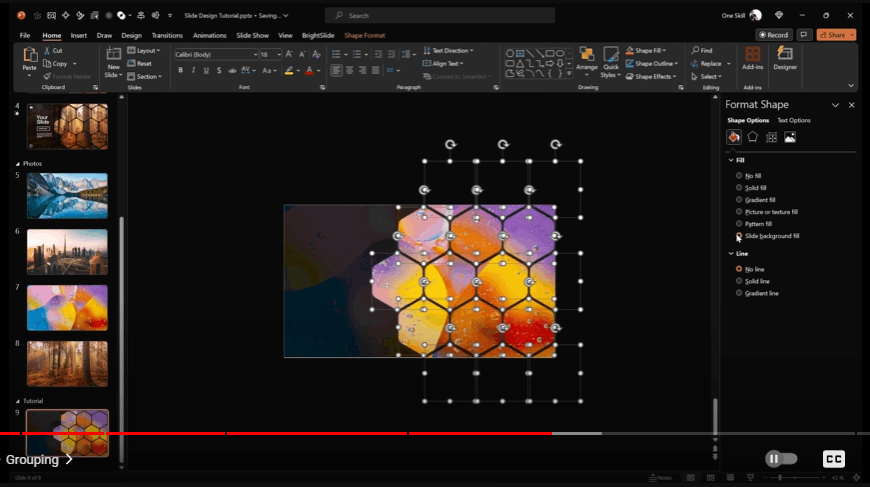Center align the text

coord(350,70)
